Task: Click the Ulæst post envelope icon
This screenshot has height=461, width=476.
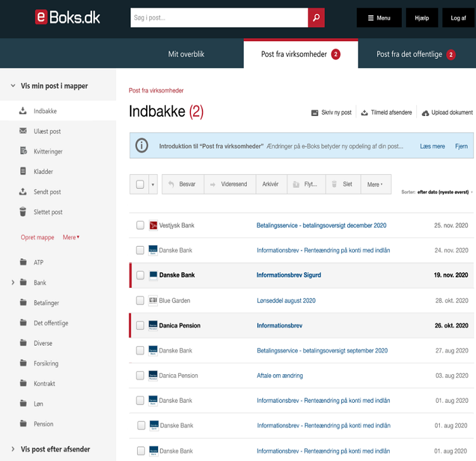Action: point(23,131)
